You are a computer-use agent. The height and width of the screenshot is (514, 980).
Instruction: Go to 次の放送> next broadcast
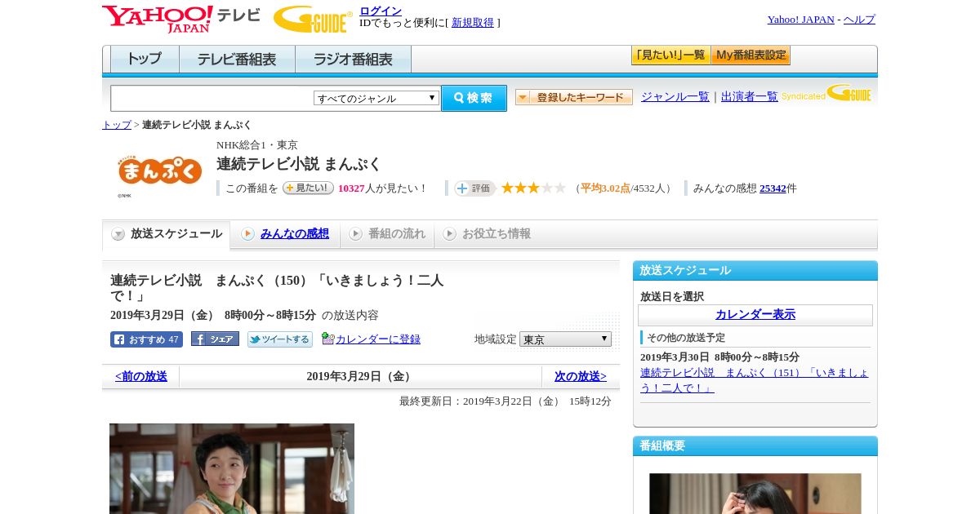click(581, 377)
